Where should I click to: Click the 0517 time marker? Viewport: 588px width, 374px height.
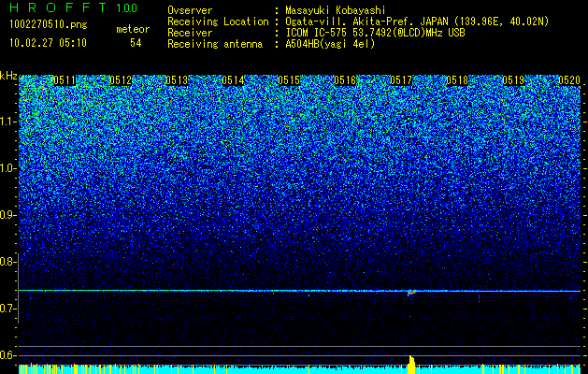coord(401,80)
